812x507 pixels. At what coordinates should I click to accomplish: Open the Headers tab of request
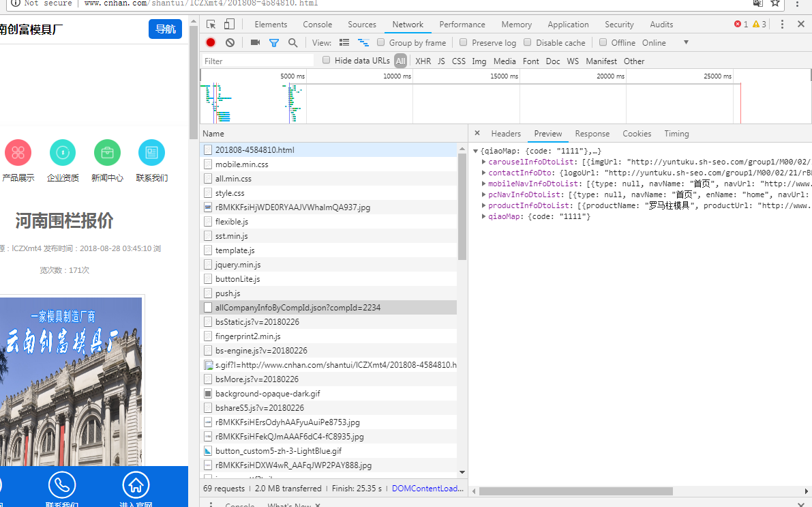[x=506, y=134]
